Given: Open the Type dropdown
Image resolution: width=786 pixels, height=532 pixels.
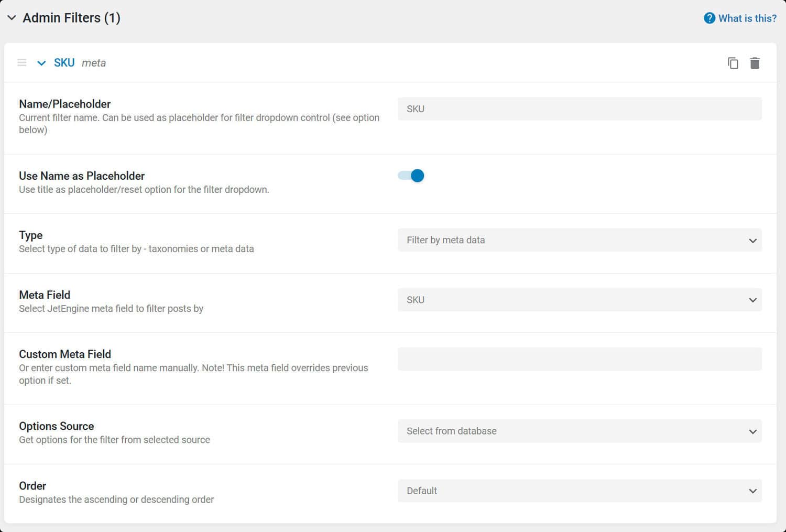Looking at the screenshot, I should point(580,240).
